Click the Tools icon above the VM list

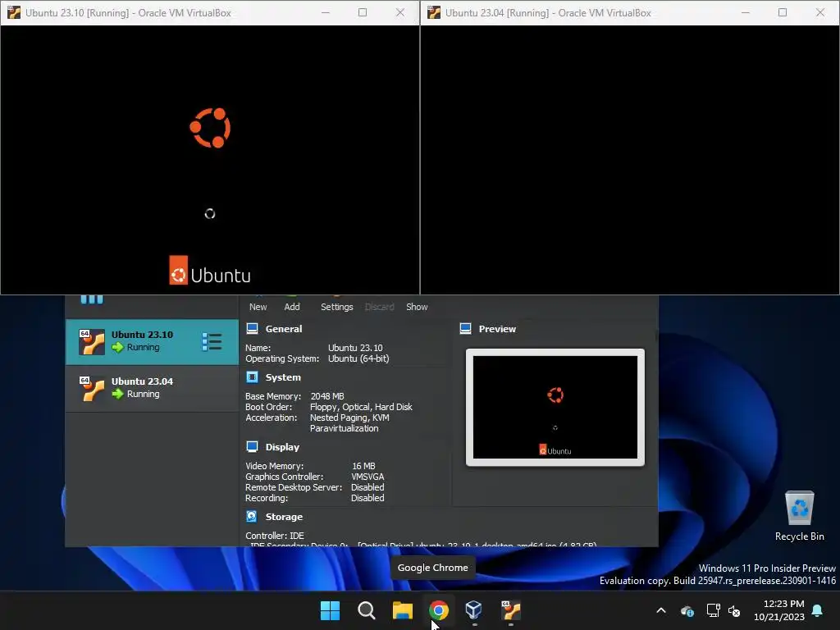click(x=92, y=299)
